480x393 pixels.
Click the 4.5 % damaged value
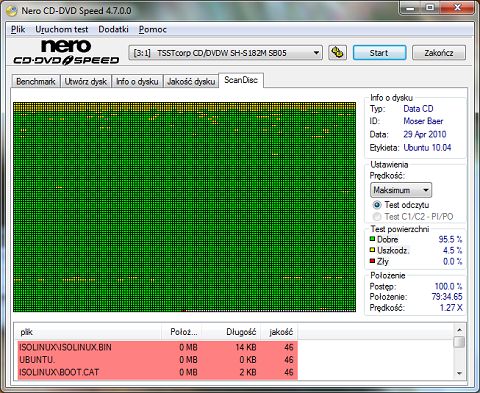452,250
